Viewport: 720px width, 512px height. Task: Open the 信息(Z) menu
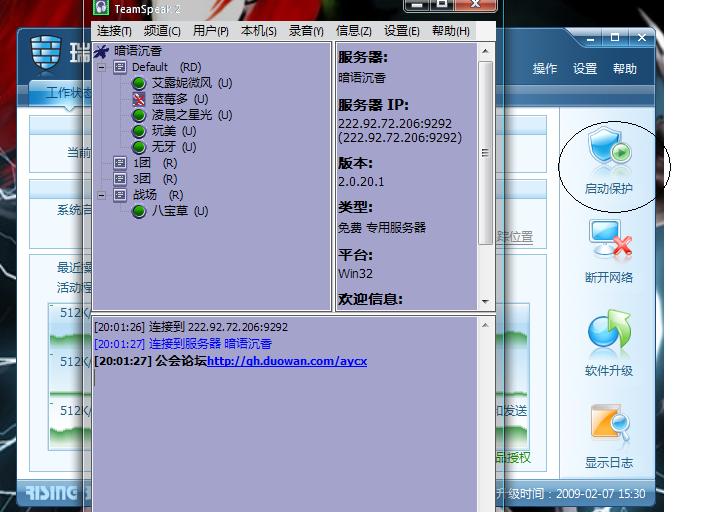coord(354,31)
